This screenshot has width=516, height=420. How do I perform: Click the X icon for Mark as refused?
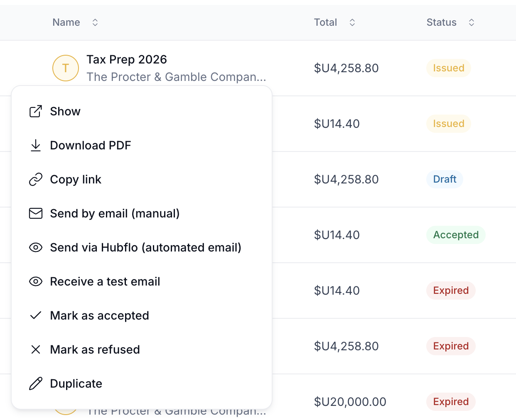tap(36, 349)
